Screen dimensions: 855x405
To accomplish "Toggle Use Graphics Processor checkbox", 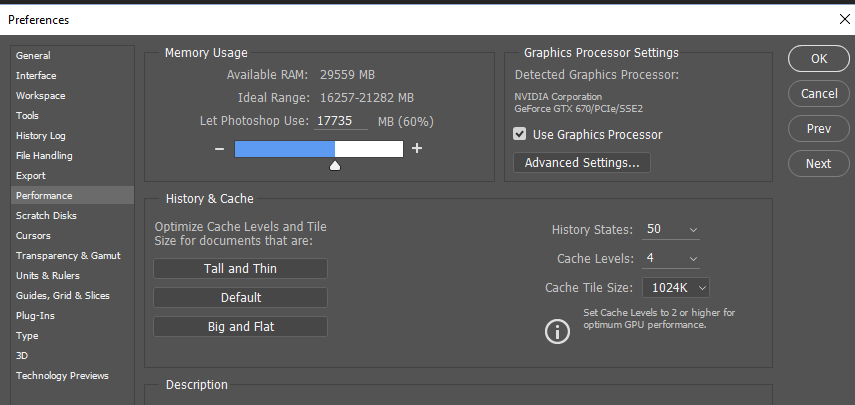I will 520,134.
